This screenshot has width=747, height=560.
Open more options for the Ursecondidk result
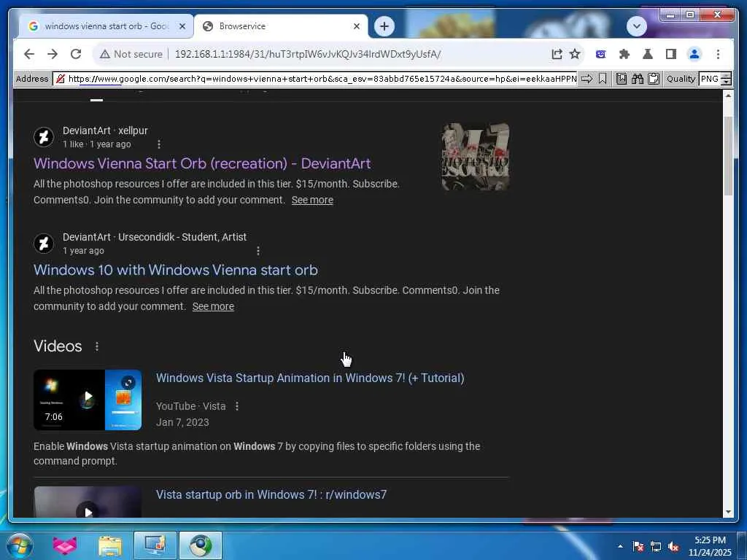click(x=258, y=251)
